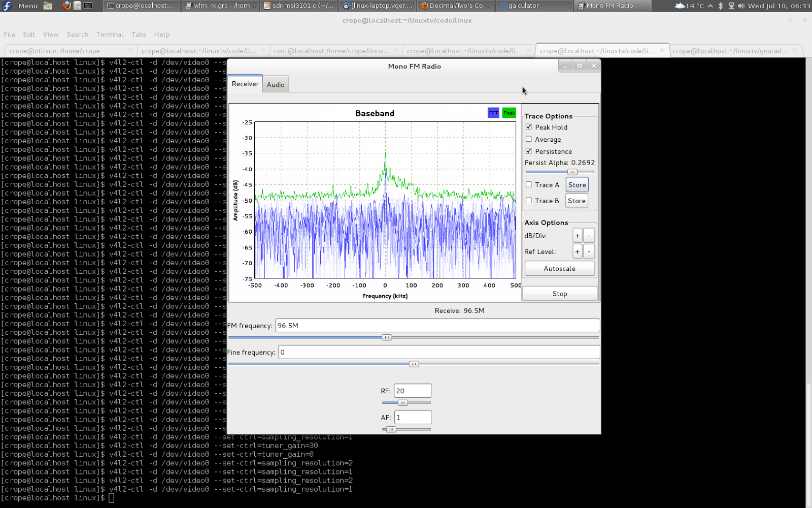Open the terminal Tabs menu
The height and width of the screenshot is (508, 812).
(x=139, y=35)
